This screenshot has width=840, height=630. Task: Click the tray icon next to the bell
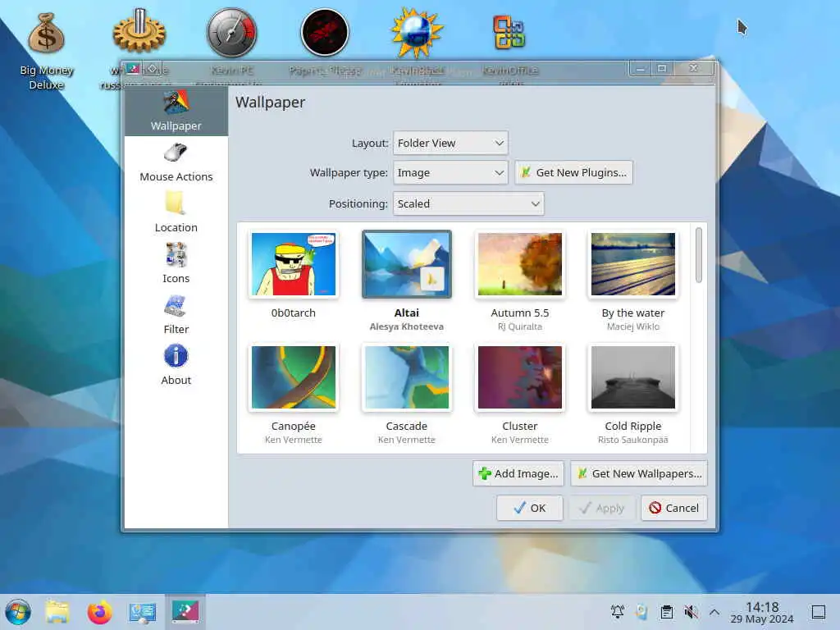641,612
